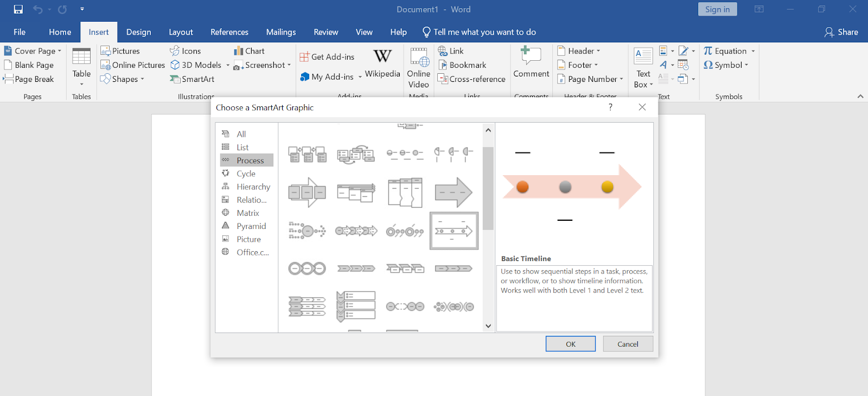This screenshot has height=396, width=868.
Task: Insert a Blank Page
Action: 29,65
